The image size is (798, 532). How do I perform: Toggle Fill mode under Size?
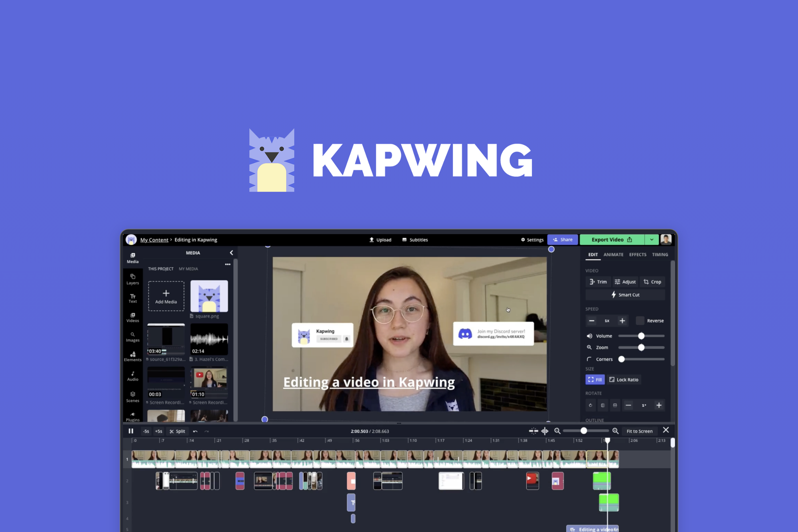click(x=595, y=380)
